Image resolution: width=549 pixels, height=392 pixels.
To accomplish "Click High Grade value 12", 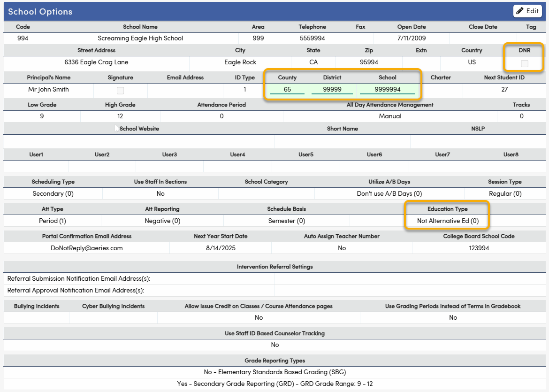I will 120,116.
